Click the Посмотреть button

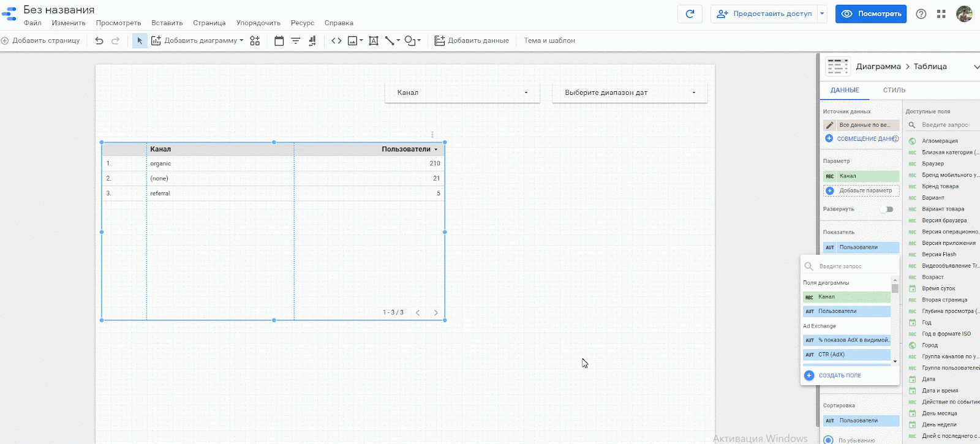tap(870, 13)
